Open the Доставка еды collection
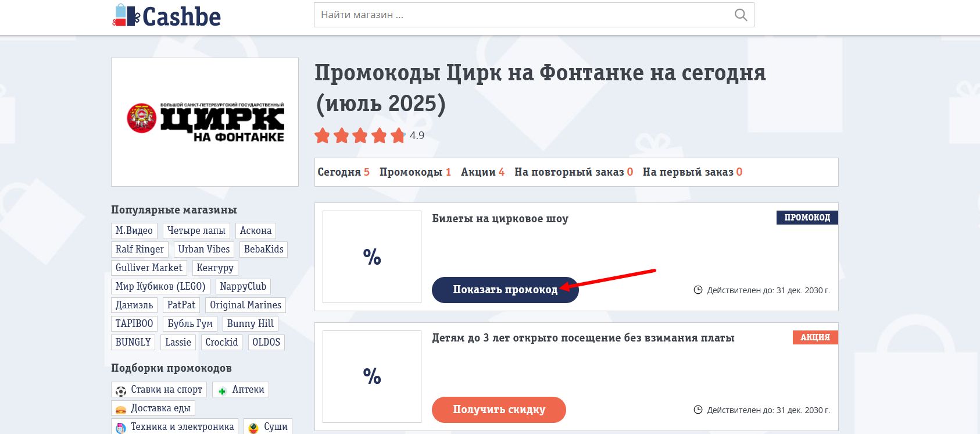Image resolution: width=980 pixels, height=434 pixels. point(153,408)
